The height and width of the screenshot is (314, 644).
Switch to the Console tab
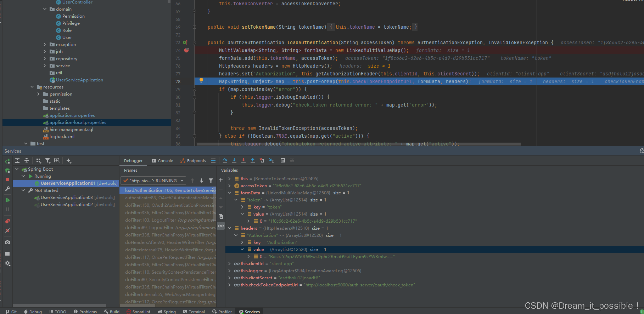tap(162, 161)
